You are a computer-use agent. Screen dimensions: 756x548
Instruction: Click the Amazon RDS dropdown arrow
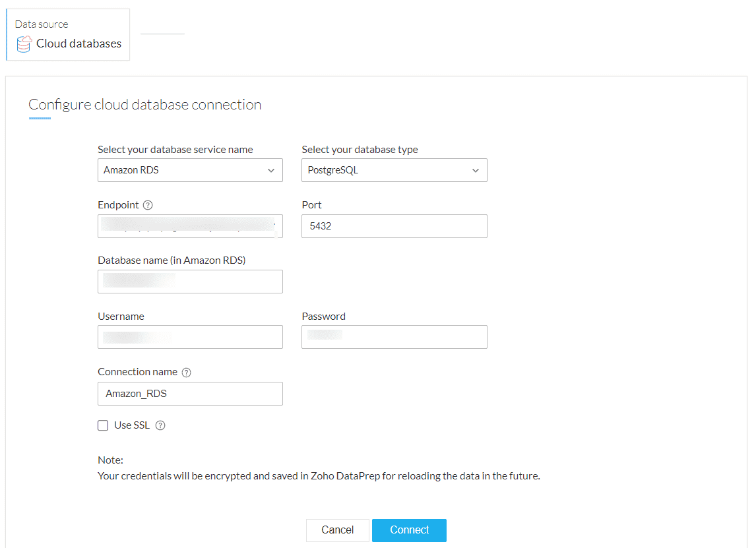coord(271,170)
